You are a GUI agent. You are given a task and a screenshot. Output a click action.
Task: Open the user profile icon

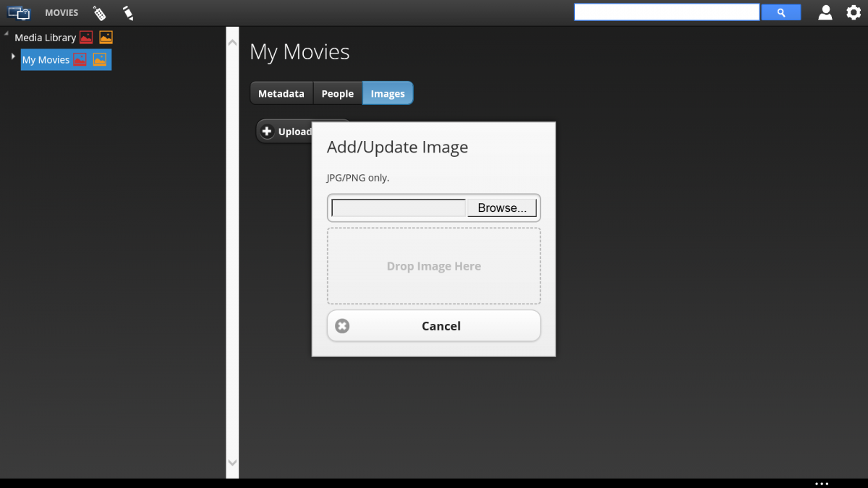pos(825,12)
